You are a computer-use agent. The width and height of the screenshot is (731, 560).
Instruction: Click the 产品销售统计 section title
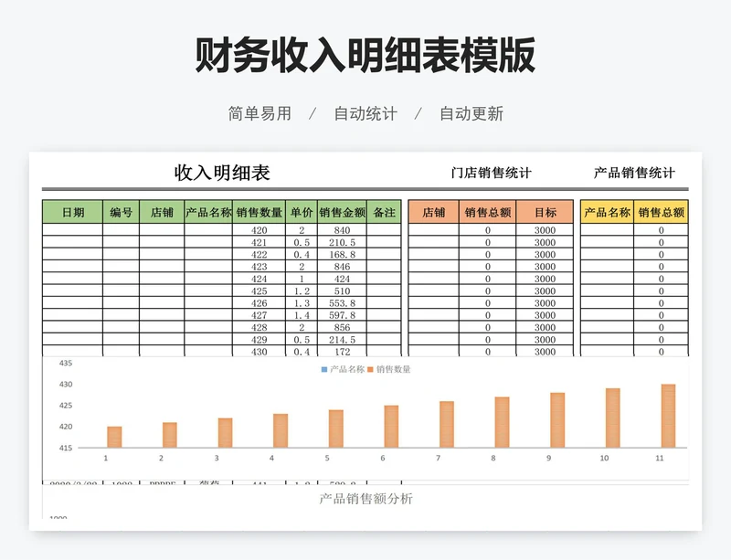tap(634, 173)
